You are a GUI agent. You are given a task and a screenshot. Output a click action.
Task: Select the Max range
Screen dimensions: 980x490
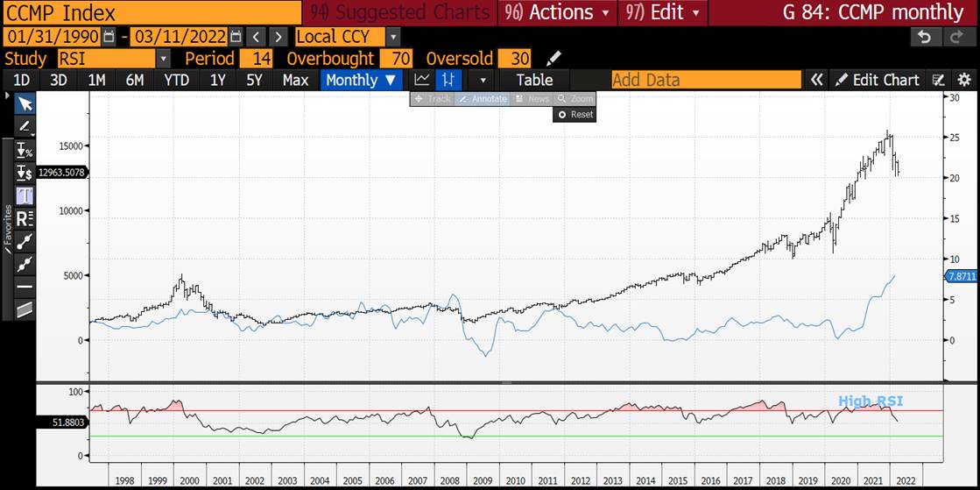coord(295,80)
